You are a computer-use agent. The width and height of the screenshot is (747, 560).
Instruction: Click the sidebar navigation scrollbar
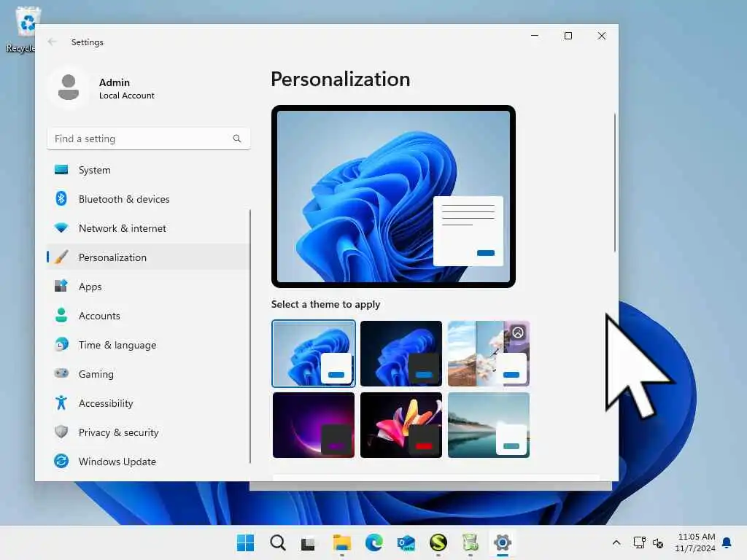(x=250, y=336)
